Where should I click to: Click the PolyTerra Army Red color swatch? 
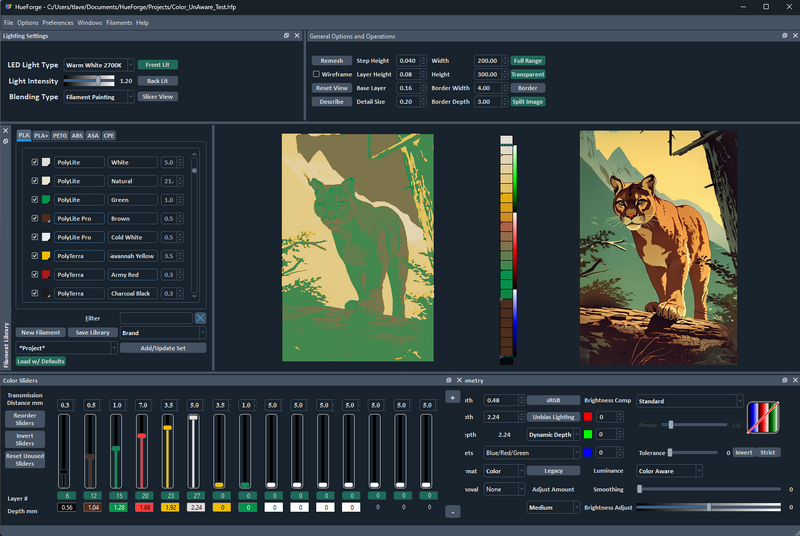pyautogui.click(x=46, y=274)
